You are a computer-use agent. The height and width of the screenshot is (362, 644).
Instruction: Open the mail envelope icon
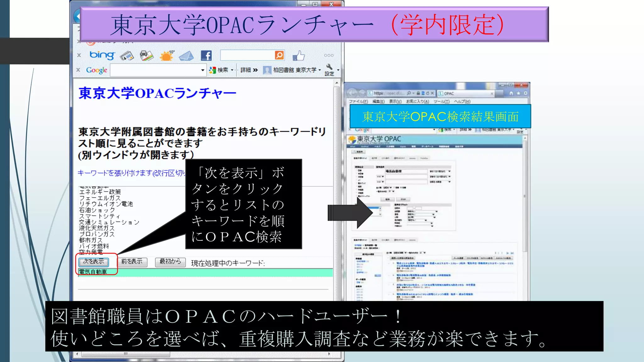[x=186, y=56]
